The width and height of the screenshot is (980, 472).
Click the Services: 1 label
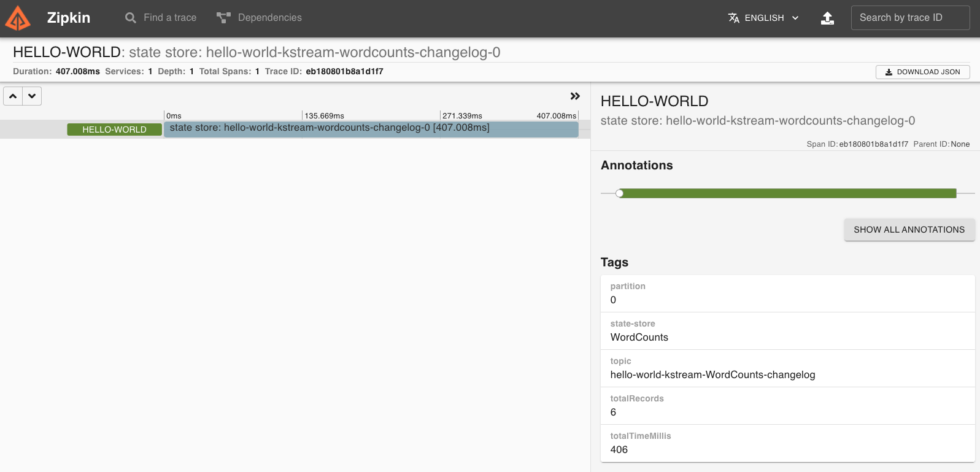point(129,71)
